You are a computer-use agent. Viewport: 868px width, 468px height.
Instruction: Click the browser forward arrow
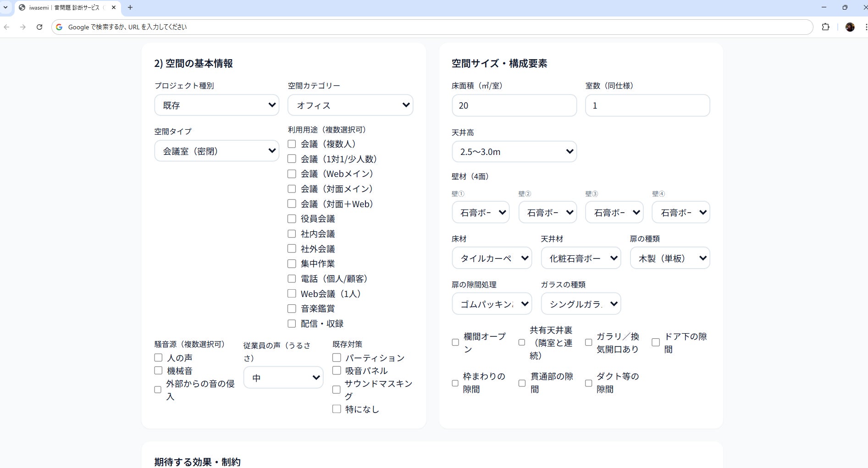pos(23,27)
